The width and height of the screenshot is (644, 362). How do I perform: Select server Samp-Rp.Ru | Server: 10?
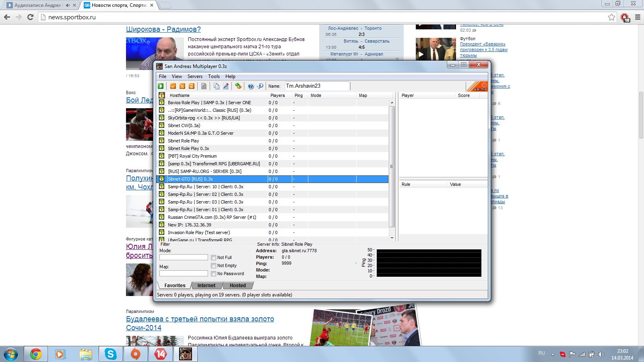(x=272, y=187)
